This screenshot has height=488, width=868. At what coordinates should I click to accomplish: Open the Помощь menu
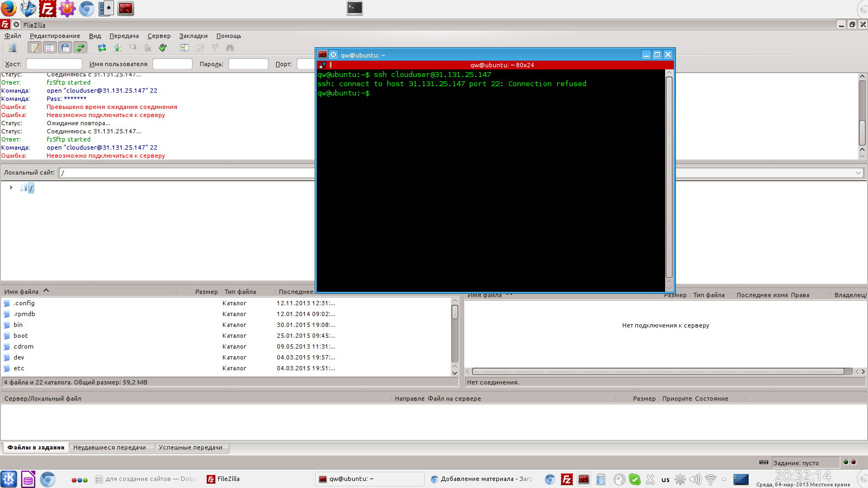click(x=229, y=36)
